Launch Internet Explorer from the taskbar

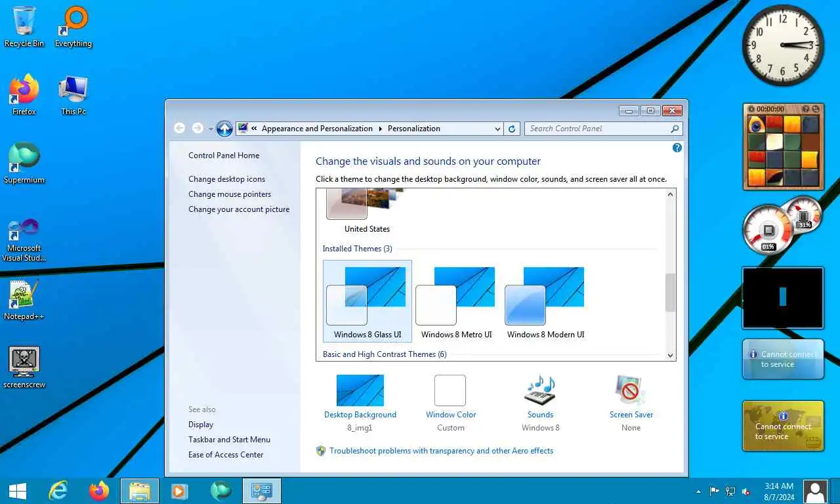tap(58, 491)
